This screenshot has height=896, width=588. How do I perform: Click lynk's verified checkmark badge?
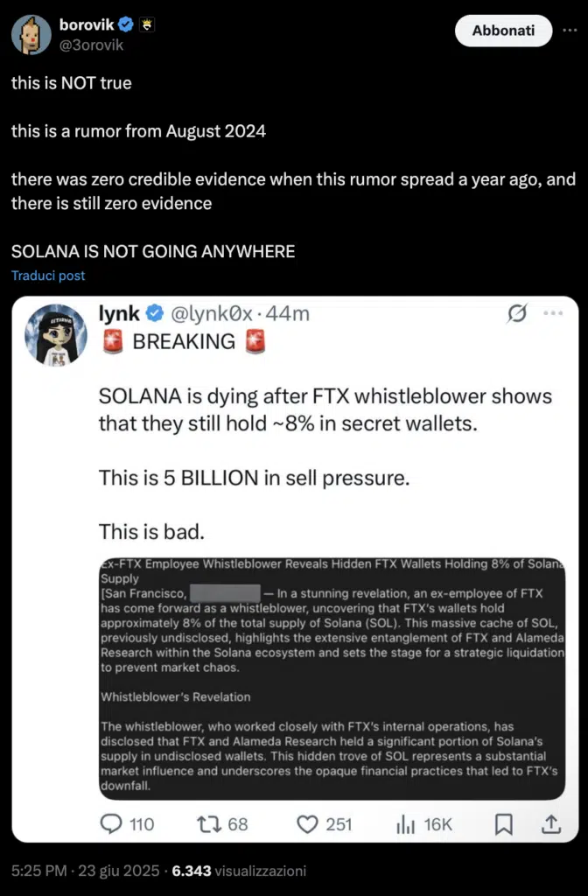click(155, 313)
